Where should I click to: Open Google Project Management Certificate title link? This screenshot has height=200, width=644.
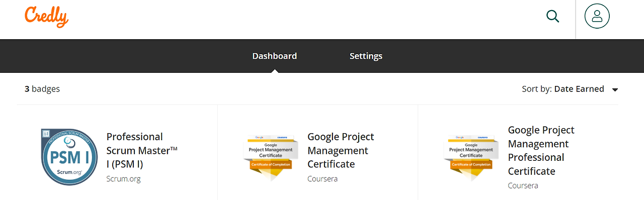[x=341, y=150]
